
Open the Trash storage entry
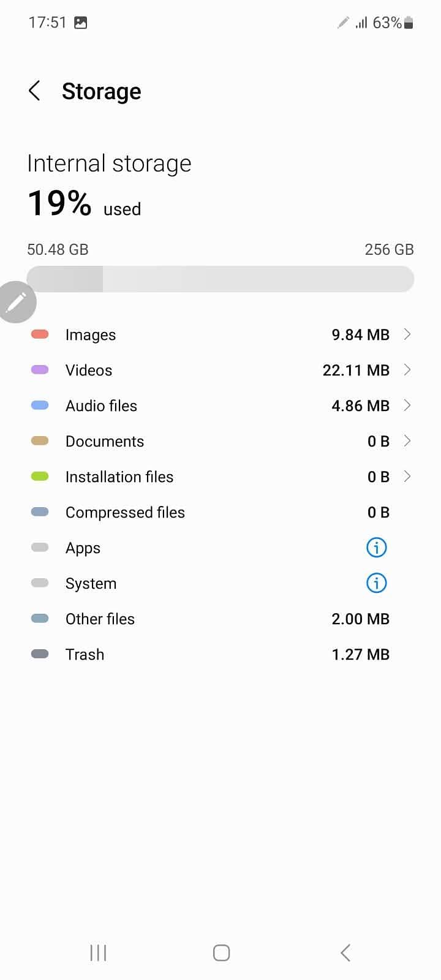[x=221, y=654]
